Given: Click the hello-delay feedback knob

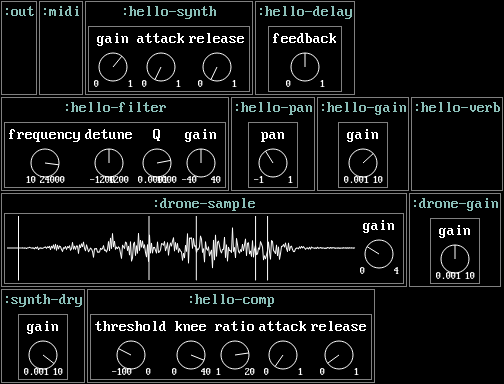Looking at the screenshot, I should (305, 67).
